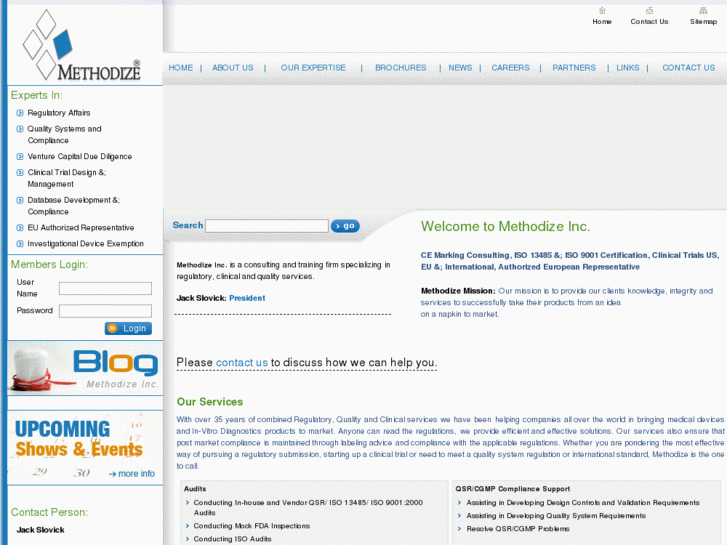Click the Methodize logo

[82, 45]
